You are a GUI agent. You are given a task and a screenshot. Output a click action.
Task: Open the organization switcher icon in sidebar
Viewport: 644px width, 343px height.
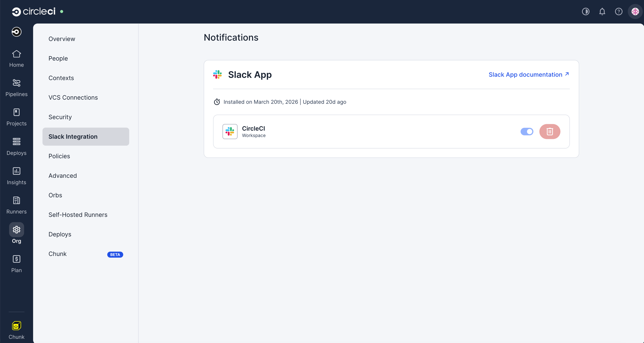click(16, 32)
